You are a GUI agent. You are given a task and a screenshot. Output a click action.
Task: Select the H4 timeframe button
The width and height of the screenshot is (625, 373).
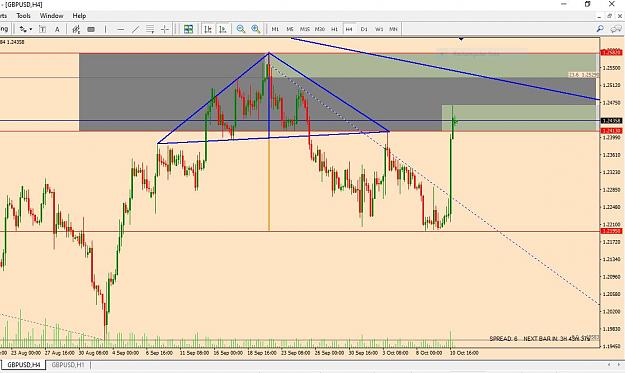[x=349, y=29]
